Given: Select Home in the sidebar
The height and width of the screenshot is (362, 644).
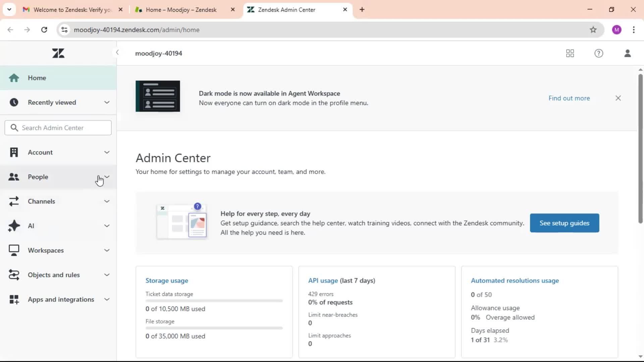Looking at the screenshot, I should click(x=58, y=78).
